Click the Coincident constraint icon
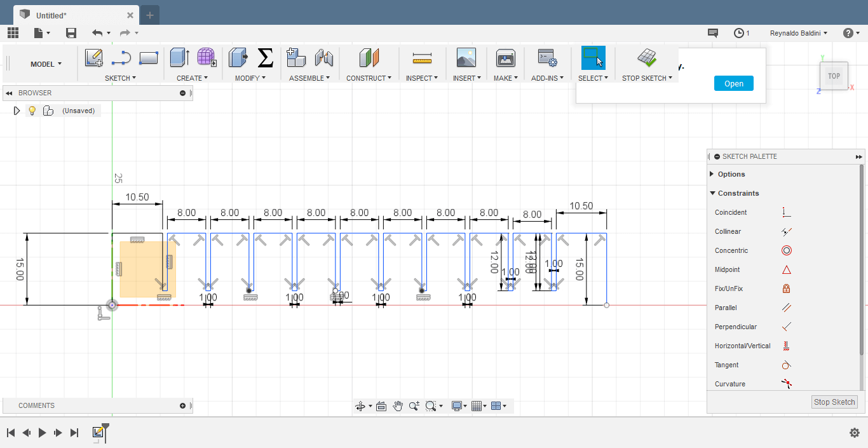Image resolution: width=868 pixels, height=448 pixels. pyautogui.click(x=786, y=212)
